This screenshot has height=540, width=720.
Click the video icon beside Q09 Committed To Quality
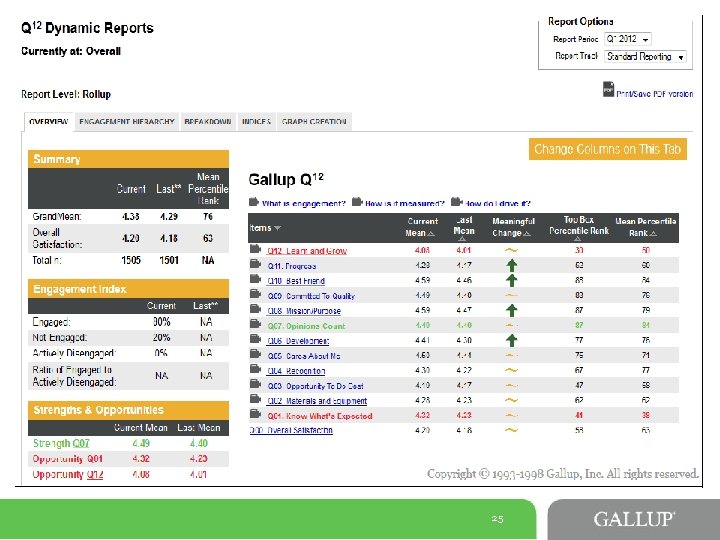click(255, 294)
